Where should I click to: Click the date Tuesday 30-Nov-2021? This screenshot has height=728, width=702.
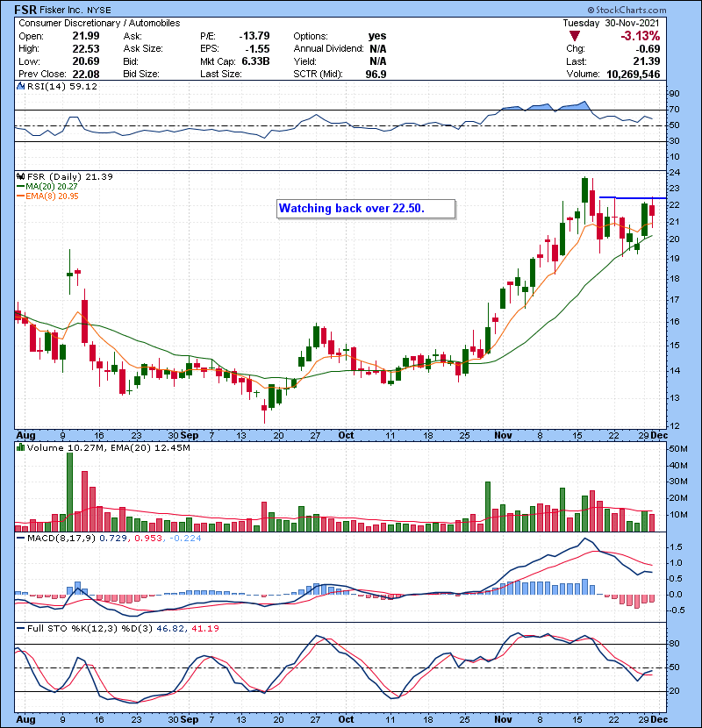click(x=611, y=23)
